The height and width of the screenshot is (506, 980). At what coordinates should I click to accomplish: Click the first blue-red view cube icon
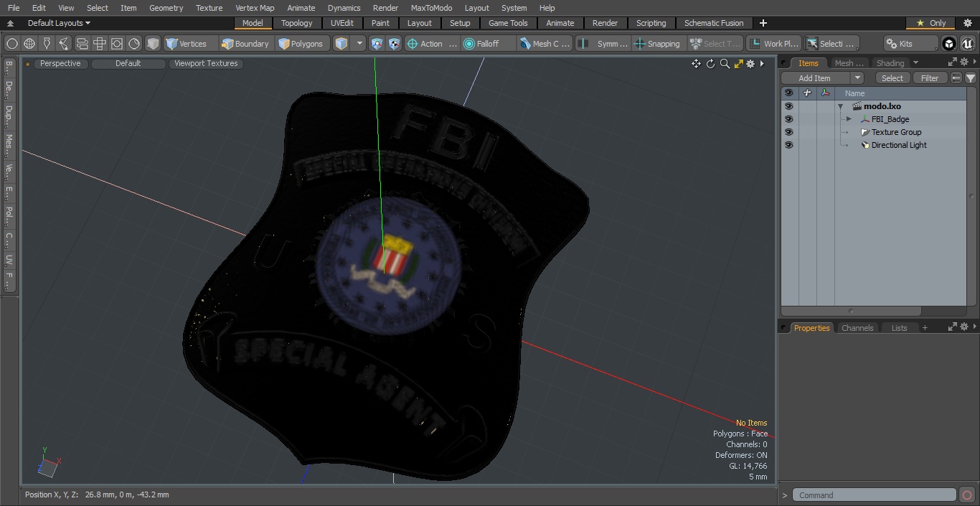(x=377, y=44)
